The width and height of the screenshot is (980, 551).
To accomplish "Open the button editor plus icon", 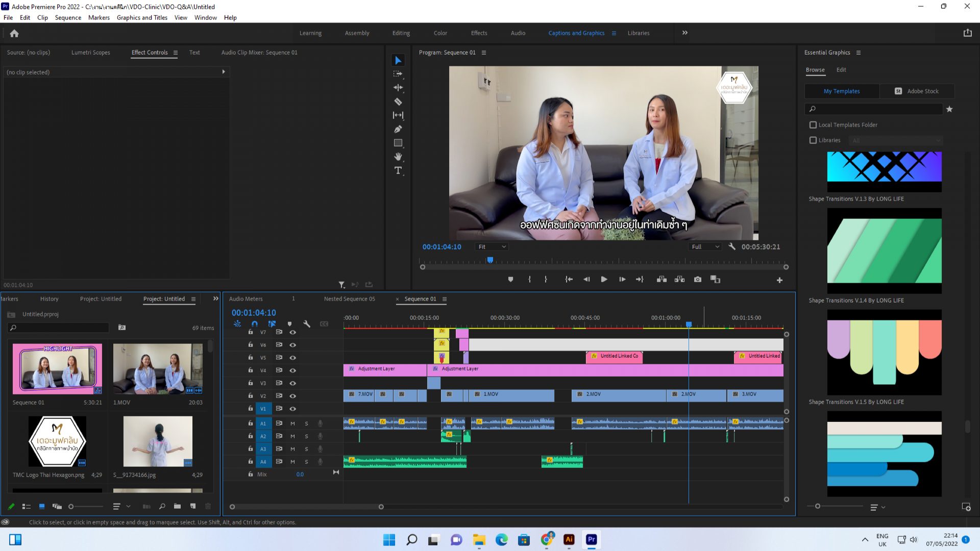I will (x=779, y=280).
